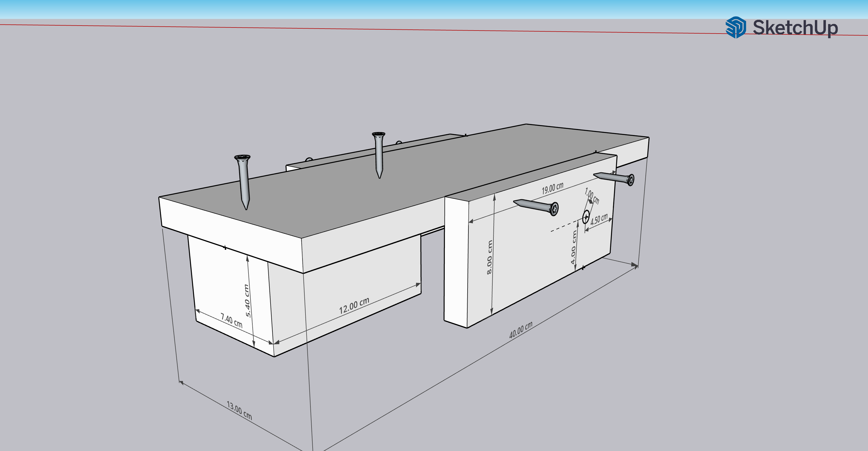Select the horizontal screw near the 19.00 cm label
This screenshot has width=868, height=451.
coord(536,207)
